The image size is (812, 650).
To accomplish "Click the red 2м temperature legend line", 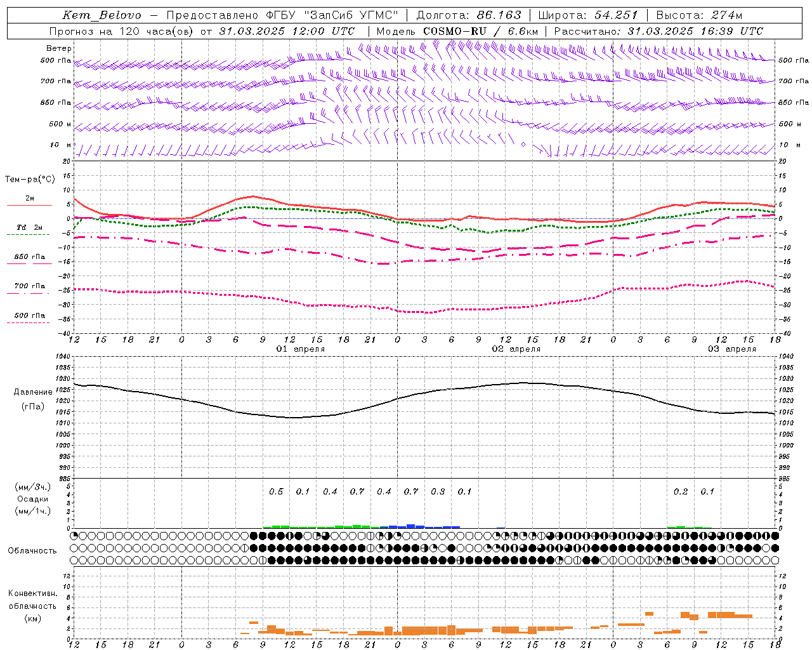I will pyautogui.click(x=29, y=205).
